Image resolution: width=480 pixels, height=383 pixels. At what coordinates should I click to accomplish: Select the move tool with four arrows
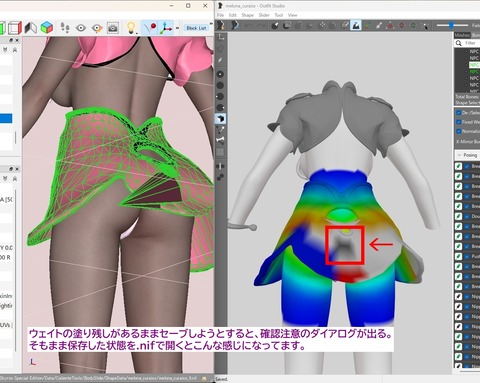[x=322, y=25]
